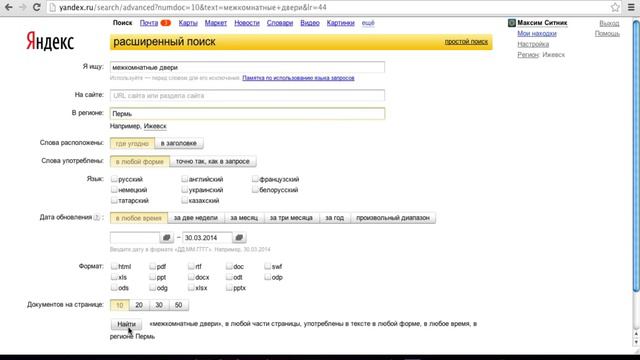This screenshot has height=360, width=640.
Task: Click the browser forward arrow
Action: pyautogui.click(x=22, y=7)
